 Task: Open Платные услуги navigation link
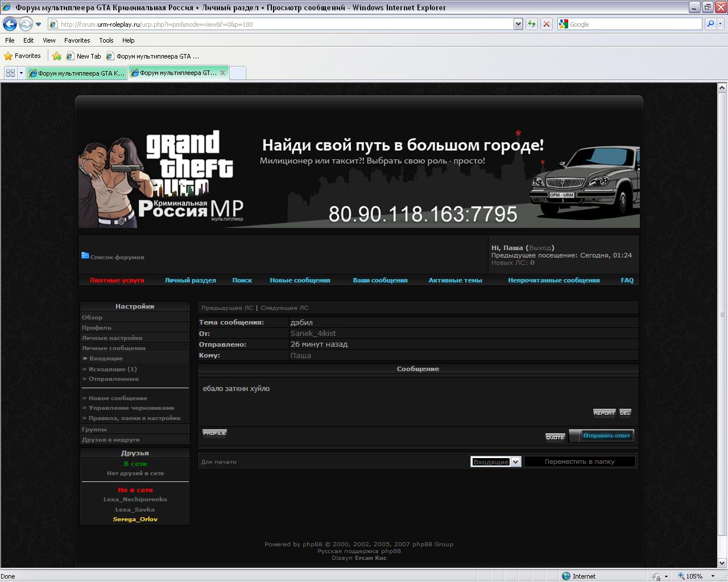117,280
